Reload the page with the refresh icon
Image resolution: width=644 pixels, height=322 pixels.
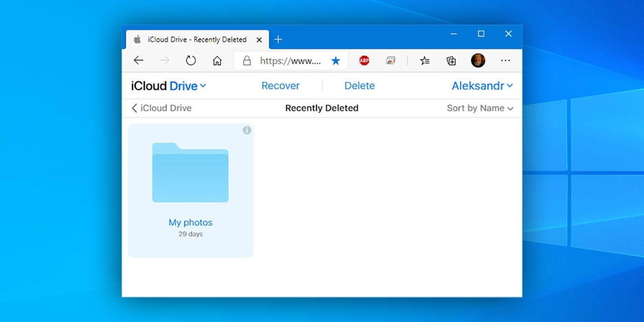191,61
